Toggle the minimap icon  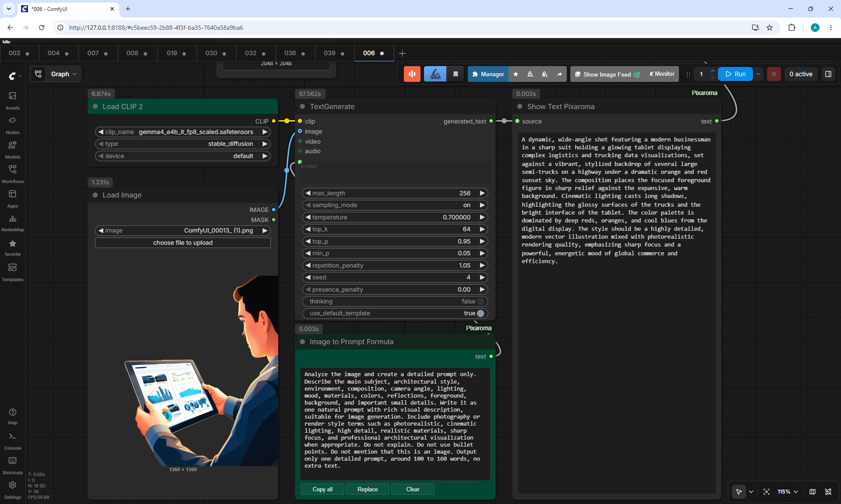813,492
